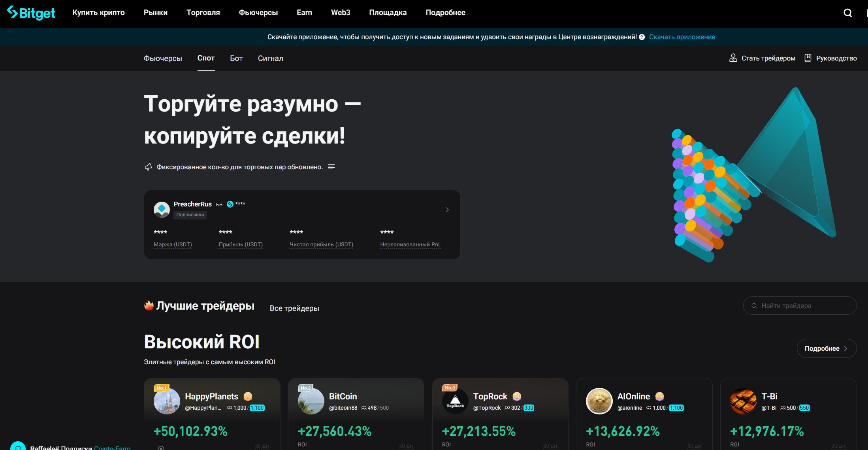Open the BitCoin trader avatar
The height and width of the screenshot is (450, 868).
pyautogui.click(x=311, y=401)
